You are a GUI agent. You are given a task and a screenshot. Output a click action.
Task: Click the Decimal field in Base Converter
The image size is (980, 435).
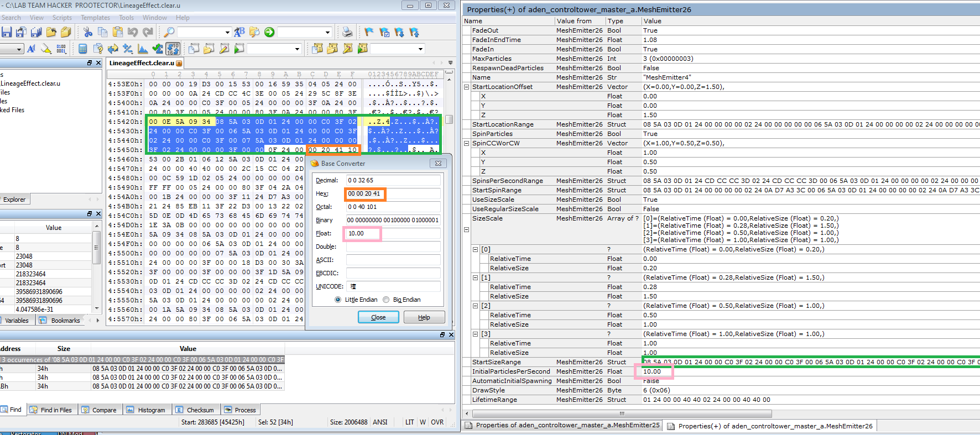(x=393, y=180)
